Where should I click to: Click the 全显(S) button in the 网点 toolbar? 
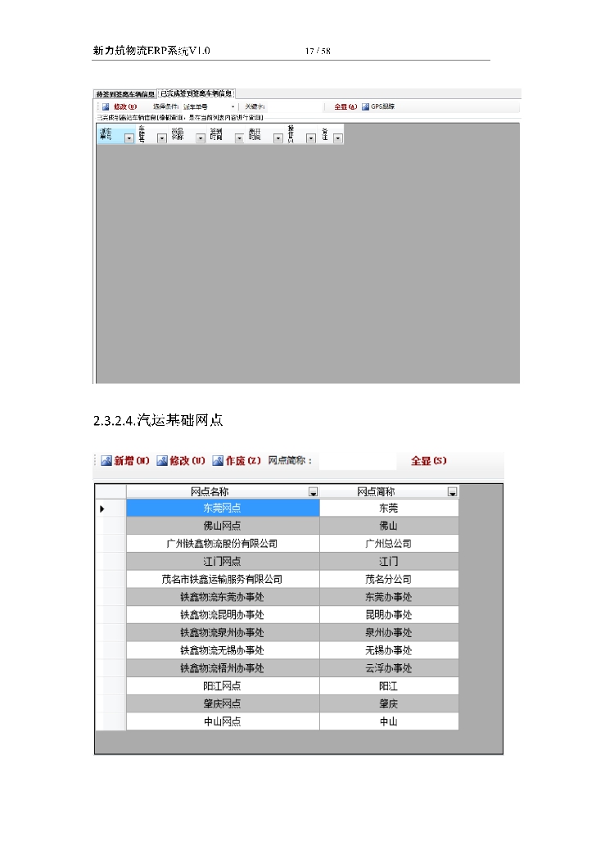click(x=428, y=460)
